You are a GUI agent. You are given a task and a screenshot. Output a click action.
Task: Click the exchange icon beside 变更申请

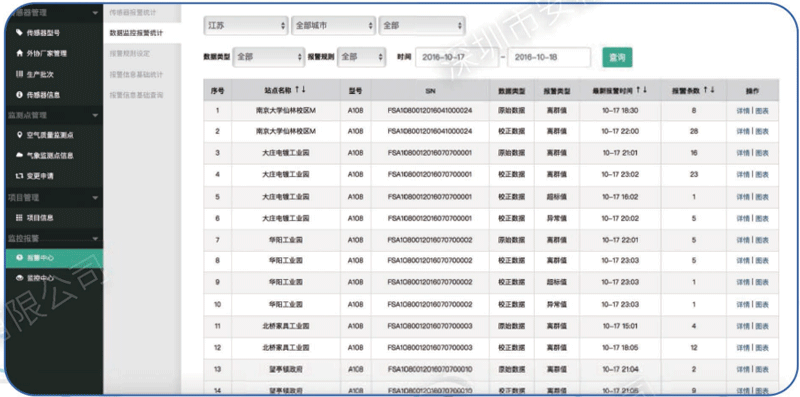point(19,176)
